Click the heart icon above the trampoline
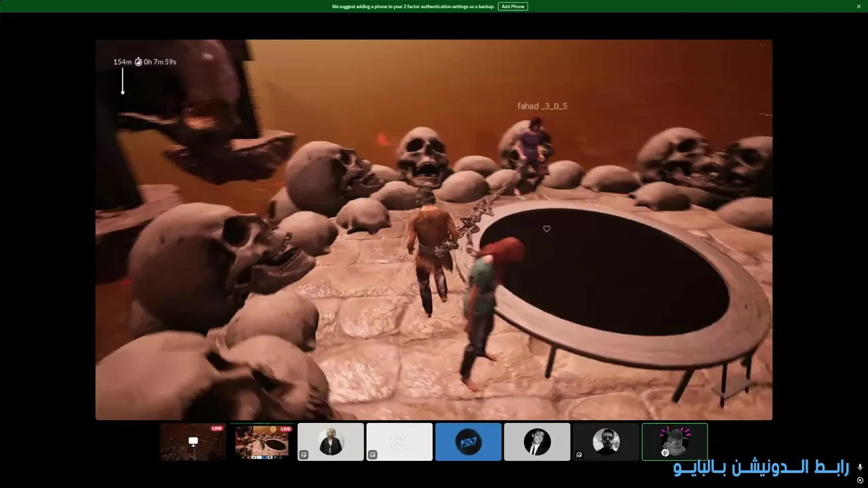 pyautogui.click(x=547, y=229)
